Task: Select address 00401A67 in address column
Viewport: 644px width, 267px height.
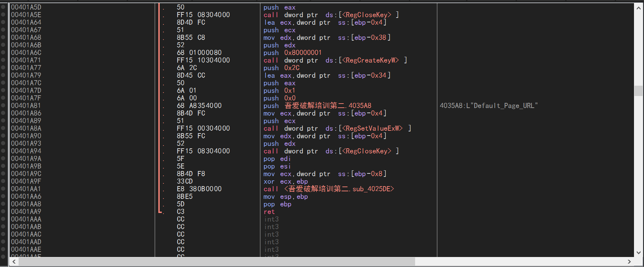Action: point(26,30)
